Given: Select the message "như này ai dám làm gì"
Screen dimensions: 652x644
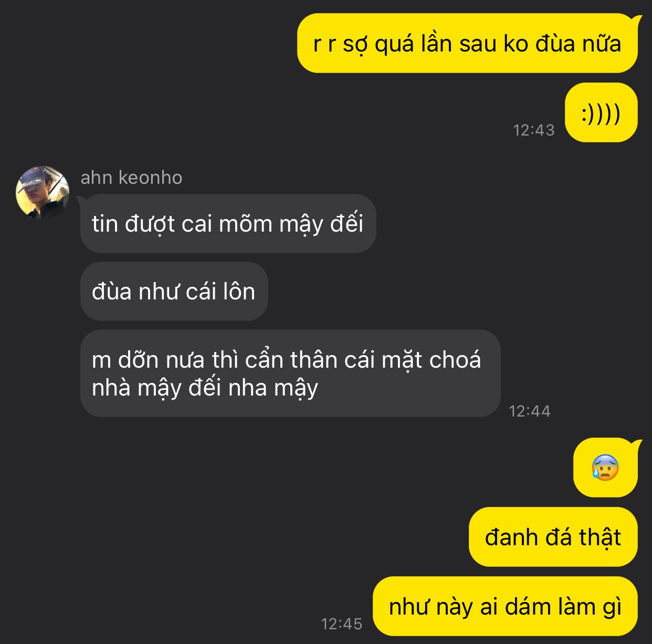Looking at the screenshot, I should 505,606.
